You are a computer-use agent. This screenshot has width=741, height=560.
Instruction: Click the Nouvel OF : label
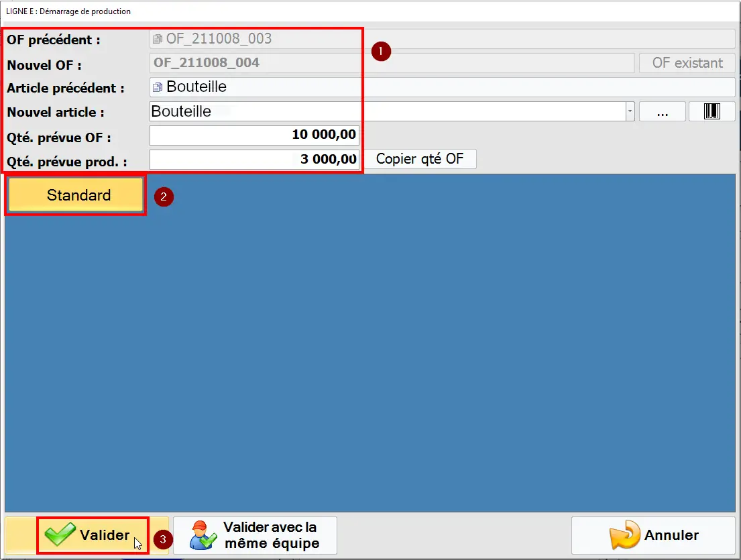click(x=44, y=65)
